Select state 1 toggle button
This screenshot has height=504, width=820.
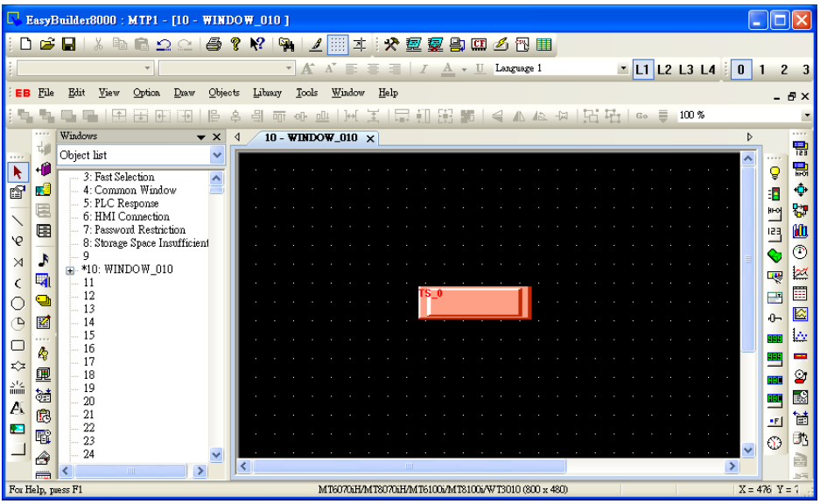click(x=762, y=69)
